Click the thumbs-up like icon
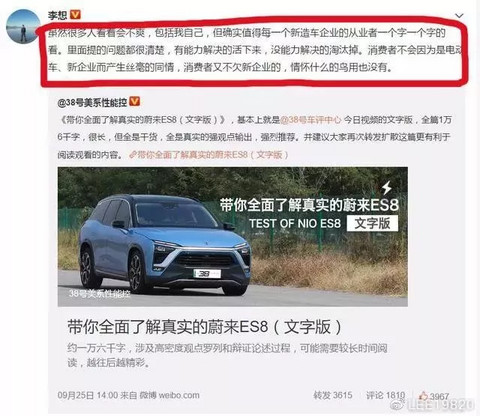This screenshot has width=480, height=416. [424, 396]
